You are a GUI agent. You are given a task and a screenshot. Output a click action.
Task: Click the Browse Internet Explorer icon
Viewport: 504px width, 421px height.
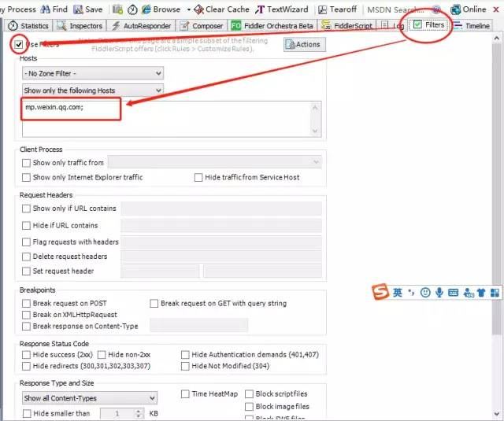[146, 9]
